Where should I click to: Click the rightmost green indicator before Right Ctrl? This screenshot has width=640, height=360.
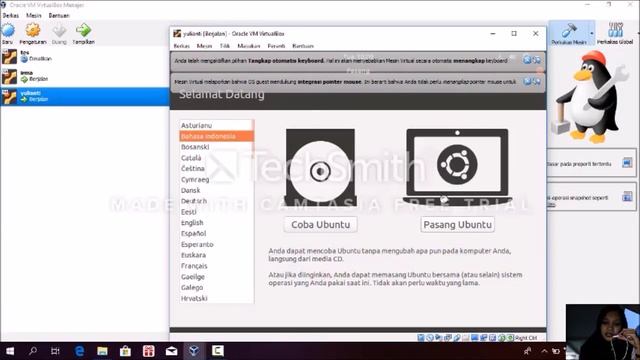pyautogui.click(x=510, y=338)
